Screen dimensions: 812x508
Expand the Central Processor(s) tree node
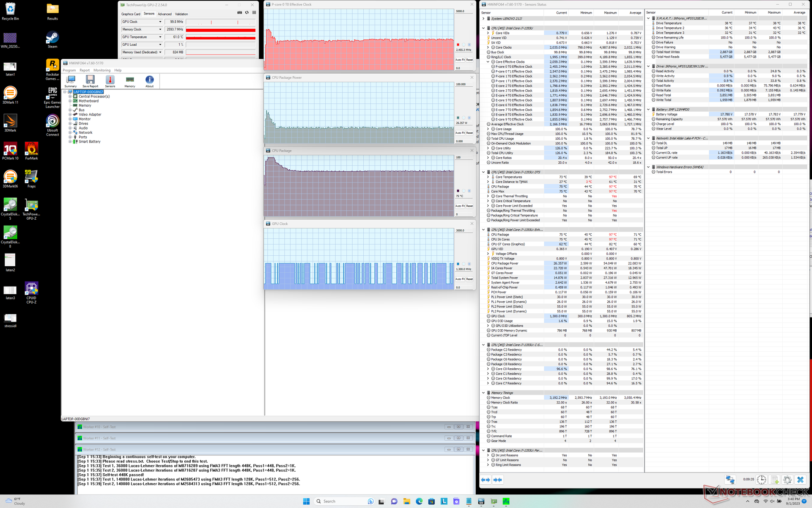[70, 97]
